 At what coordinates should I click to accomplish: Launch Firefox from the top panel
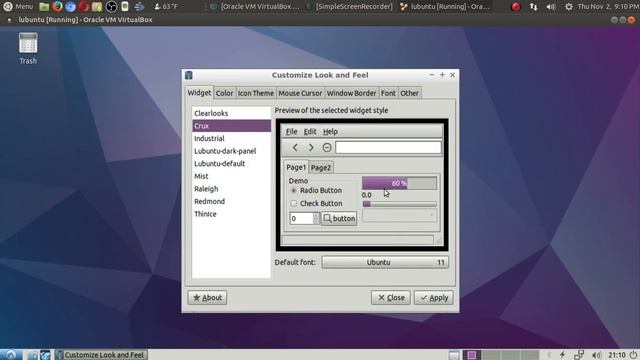point(58,7)
